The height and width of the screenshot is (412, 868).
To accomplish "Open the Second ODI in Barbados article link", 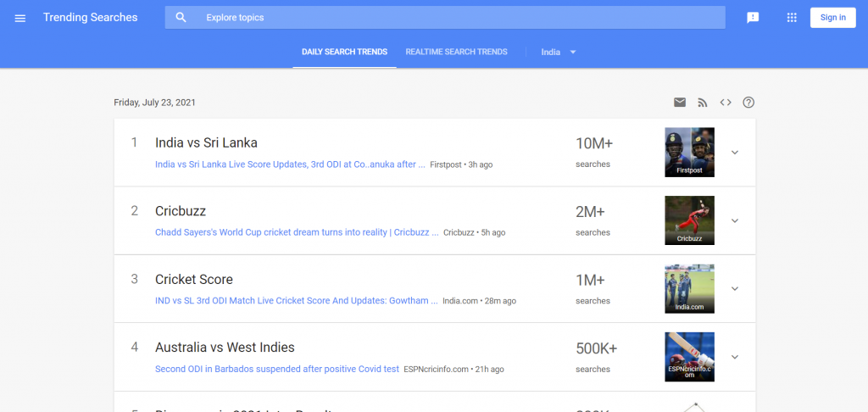I will point(277,369).
